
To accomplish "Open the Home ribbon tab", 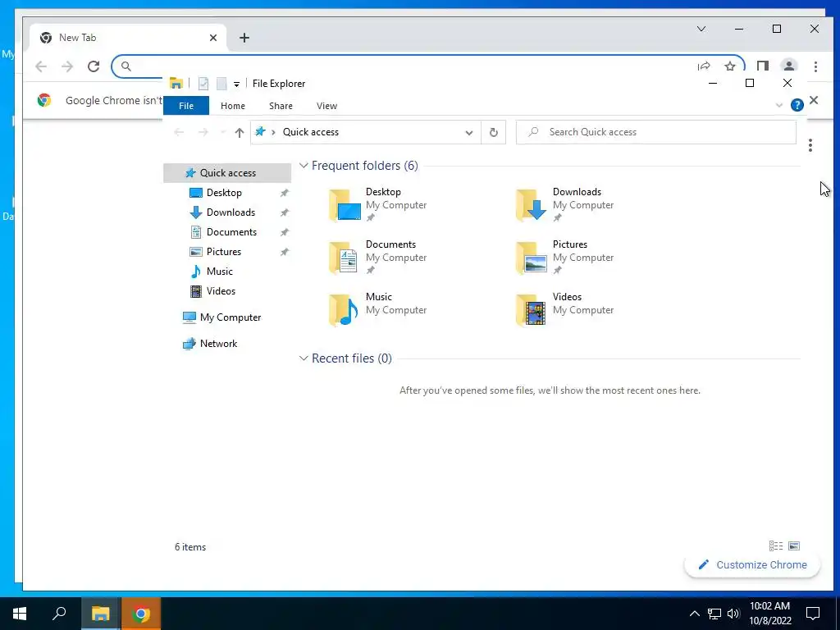I will (x=232, y=106).
